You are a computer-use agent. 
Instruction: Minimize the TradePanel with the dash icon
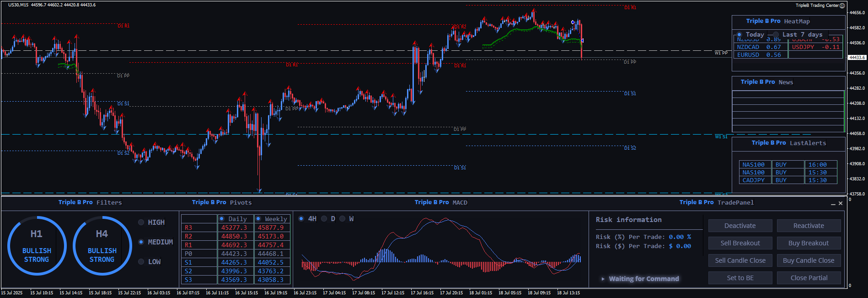[x=833, y=204]
